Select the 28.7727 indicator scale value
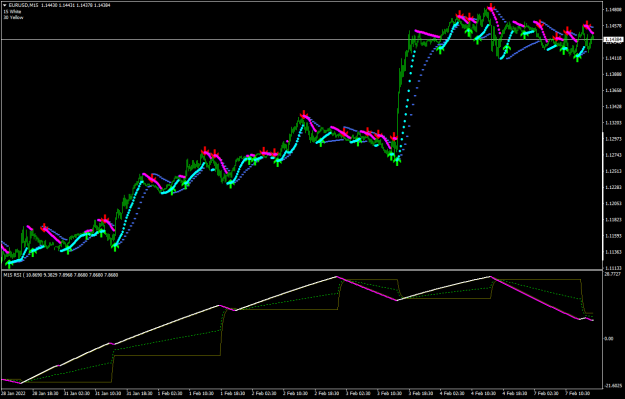The width and height of the screenshot is (625, 399). tap(613, 274)
